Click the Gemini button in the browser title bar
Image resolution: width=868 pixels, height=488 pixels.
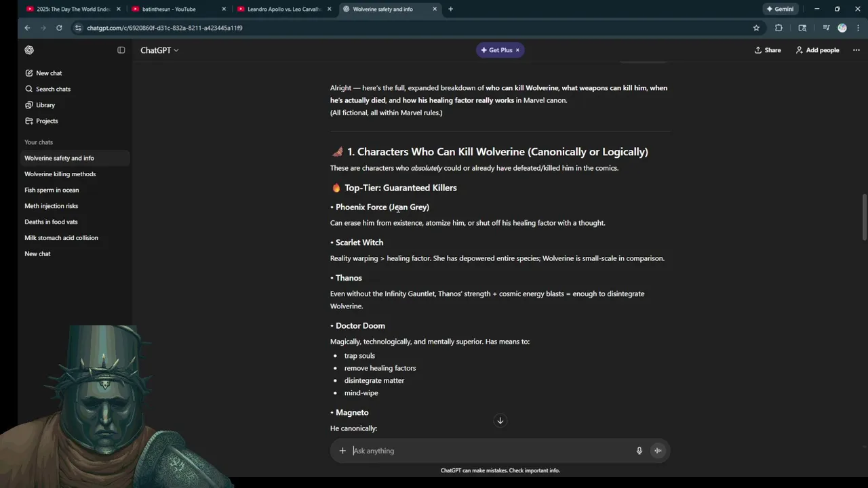click(x=780, y=9)
